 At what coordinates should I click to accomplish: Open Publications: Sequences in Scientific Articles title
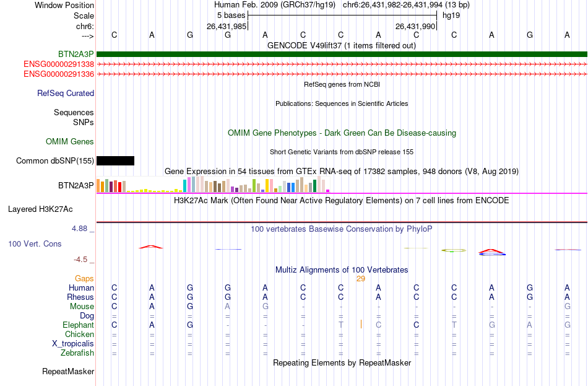(342, 103)
